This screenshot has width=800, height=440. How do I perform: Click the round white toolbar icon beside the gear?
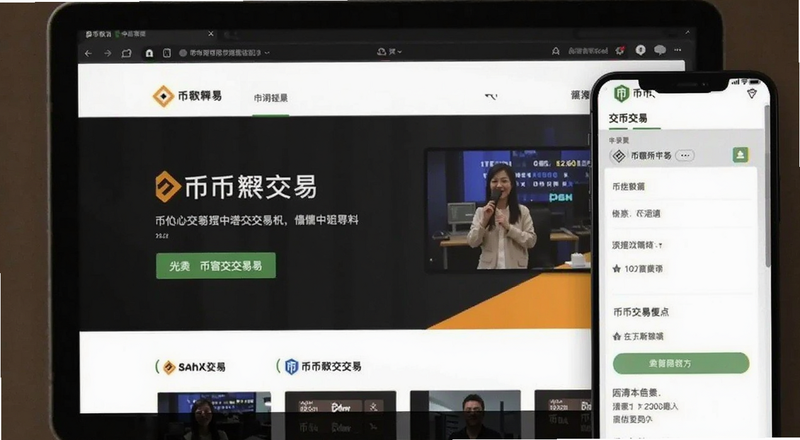coord(641,50)
